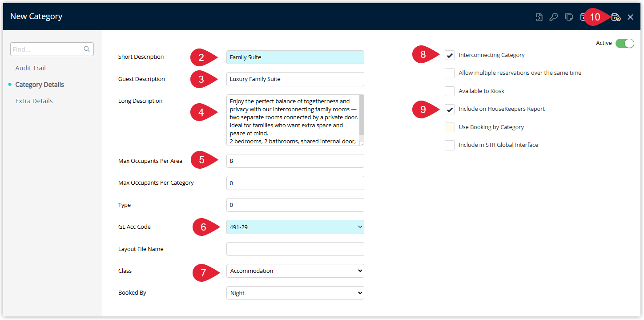Uncheck Include on HouseKeepers Report
The width and height of the screenshot is (644, 320).
click(450, 109)
